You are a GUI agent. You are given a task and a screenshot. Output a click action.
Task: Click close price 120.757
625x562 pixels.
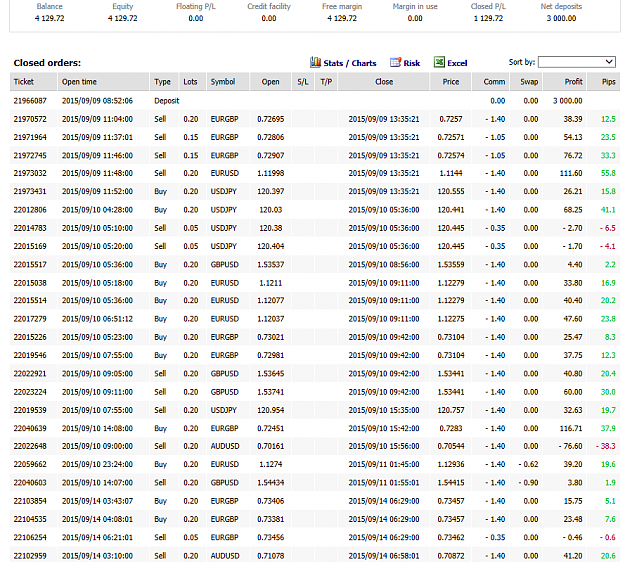tap(451, 410)
